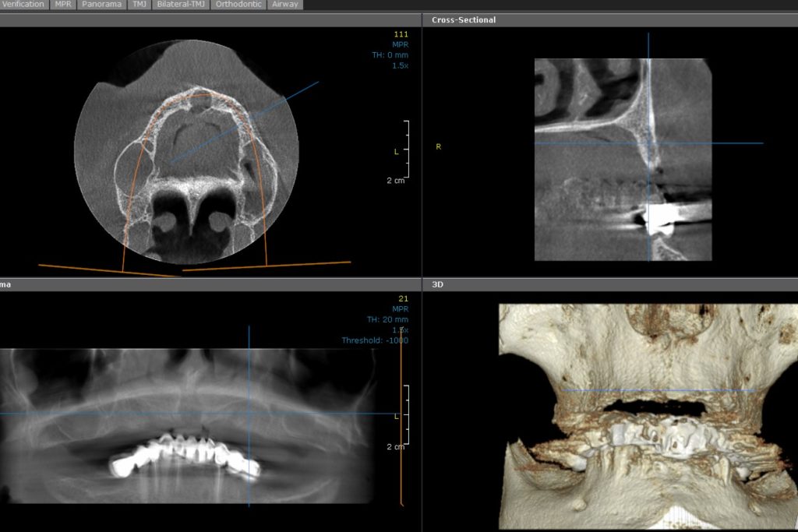Viewport: 798px width, 532px height.
Task: Click the R orientation marker in Cross-Sectional view
Action: [x=440, y=145]
